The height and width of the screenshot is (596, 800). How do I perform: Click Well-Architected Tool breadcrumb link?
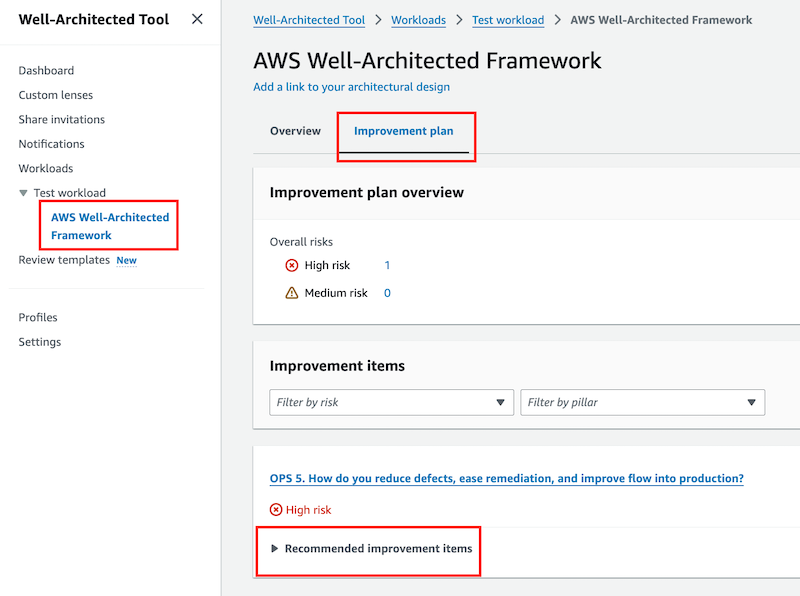tap(309, 20)
